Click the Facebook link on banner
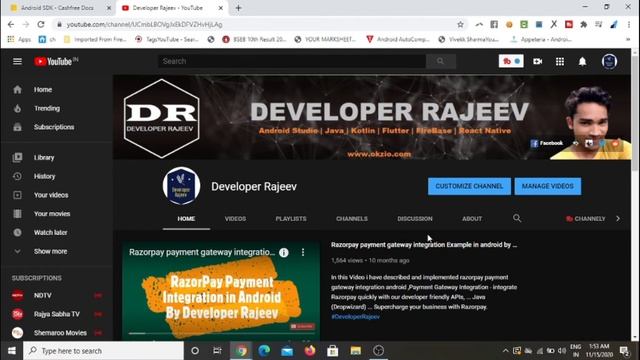The height and width of the screenshot is (360, 640). coord(547,143)
